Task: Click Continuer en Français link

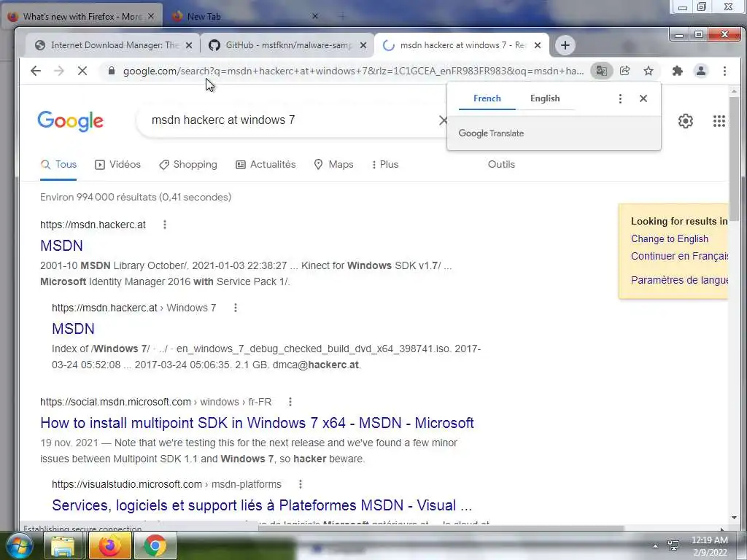Action: coord(679,256)
